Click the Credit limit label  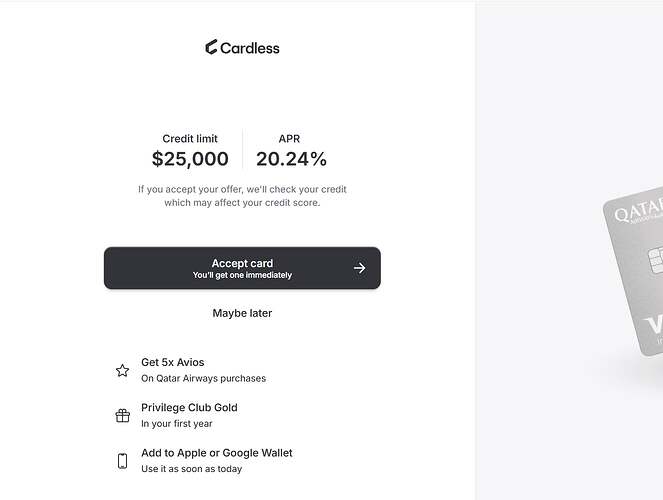pos(190,139)
